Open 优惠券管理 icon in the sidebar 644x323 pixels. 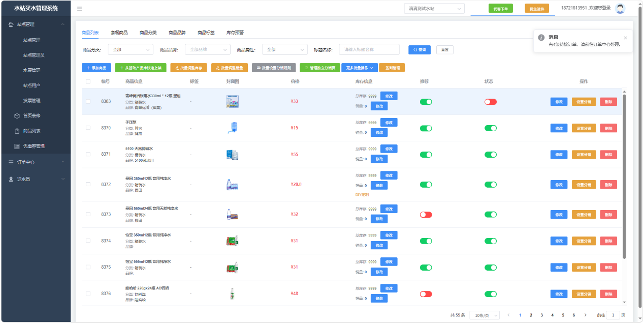[x=17, y=146]
